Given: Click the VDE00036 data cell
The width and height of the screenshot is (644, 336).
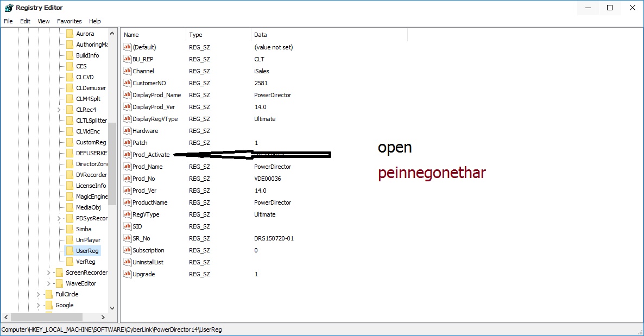Looking at the screenshot, I should pyautogui.click(x=267, y=179).
